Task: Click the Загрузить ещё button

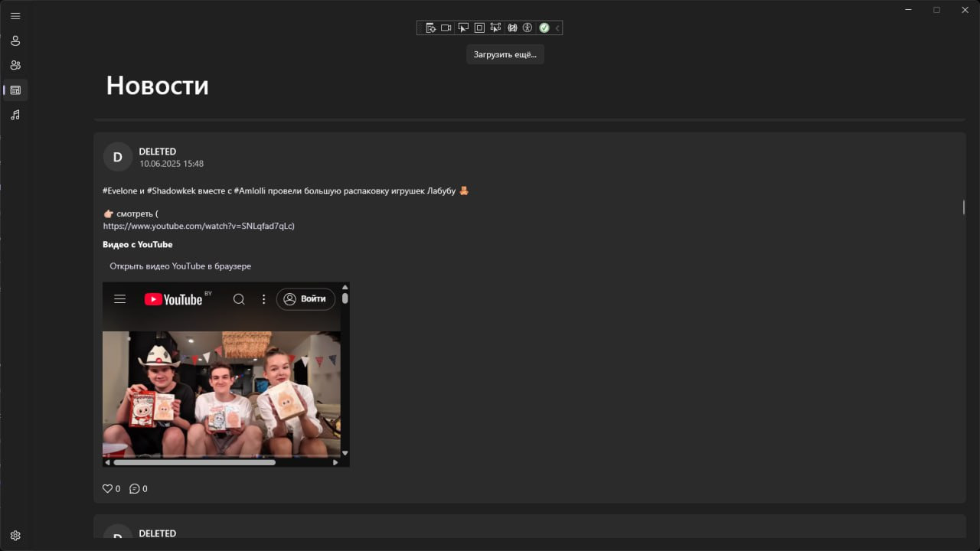Action: pos(505,54)
